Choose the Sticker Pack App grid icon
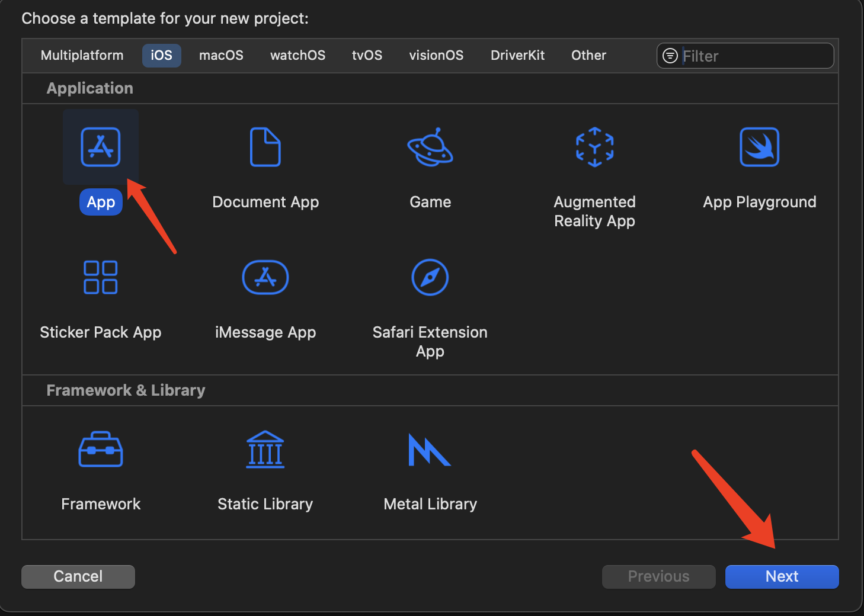This screenshot has width=864, height=616. [x=101, y=277]
